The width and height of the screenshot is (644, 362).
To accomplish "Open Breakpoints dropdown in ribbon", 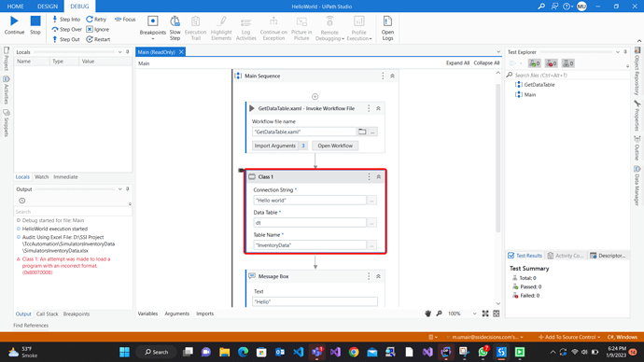I will [x=153, y=28].
